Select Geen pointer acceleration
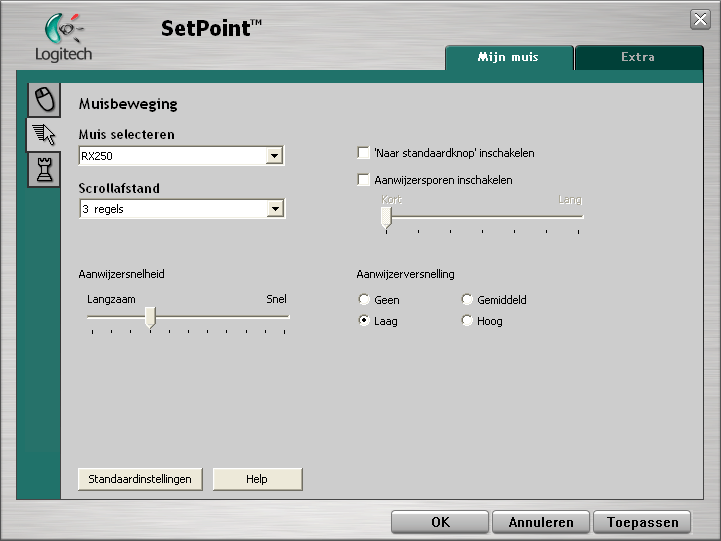The height and width of the screenshot is (541, 721). pyautogui.click(x=364, y=300)
